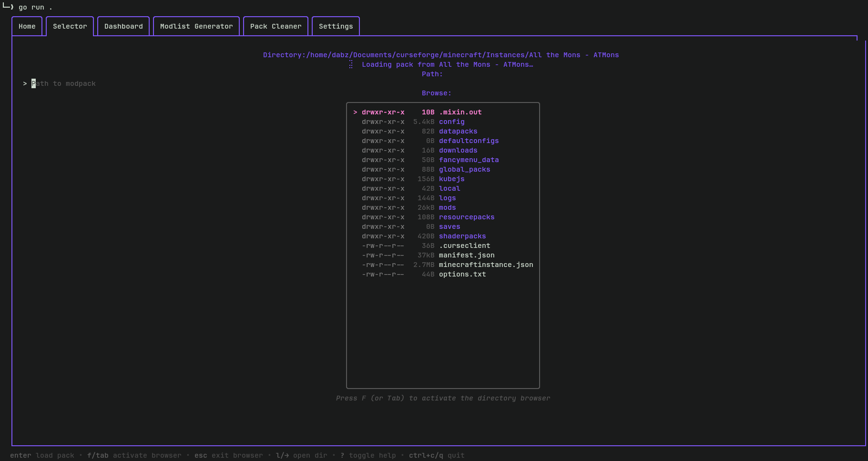Click the 'Path:' label
The image size is (868, 461).
pyautogui.click(x=432, y=74)
